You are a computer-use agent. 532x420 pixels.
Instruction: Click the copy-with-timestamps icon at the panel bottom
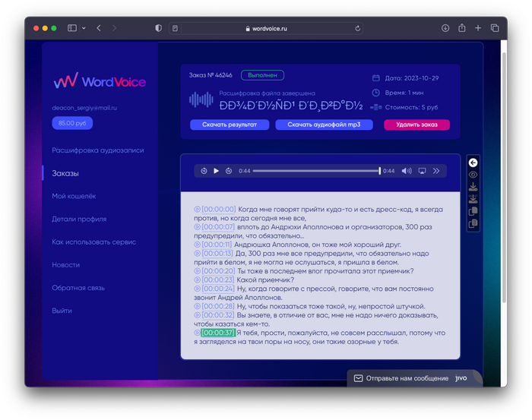click(473, 223)
